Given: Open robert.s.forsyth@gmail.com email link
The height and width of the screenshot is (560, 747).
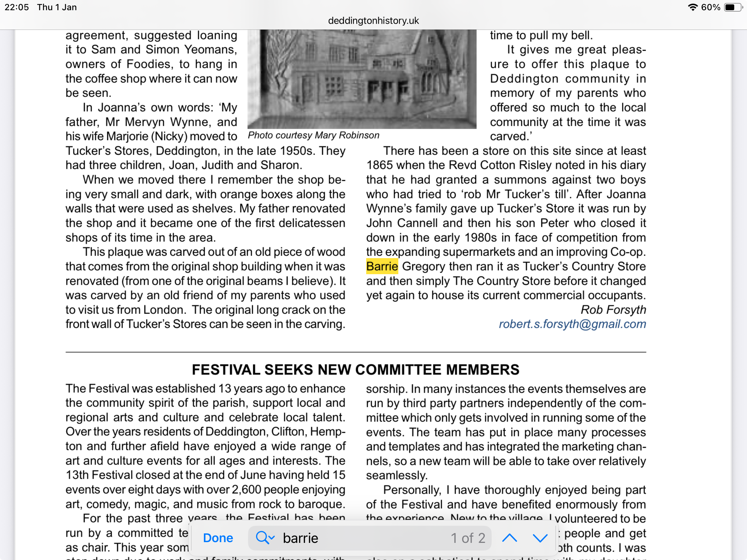Looking at the screenshot, I should pos(572,324).
